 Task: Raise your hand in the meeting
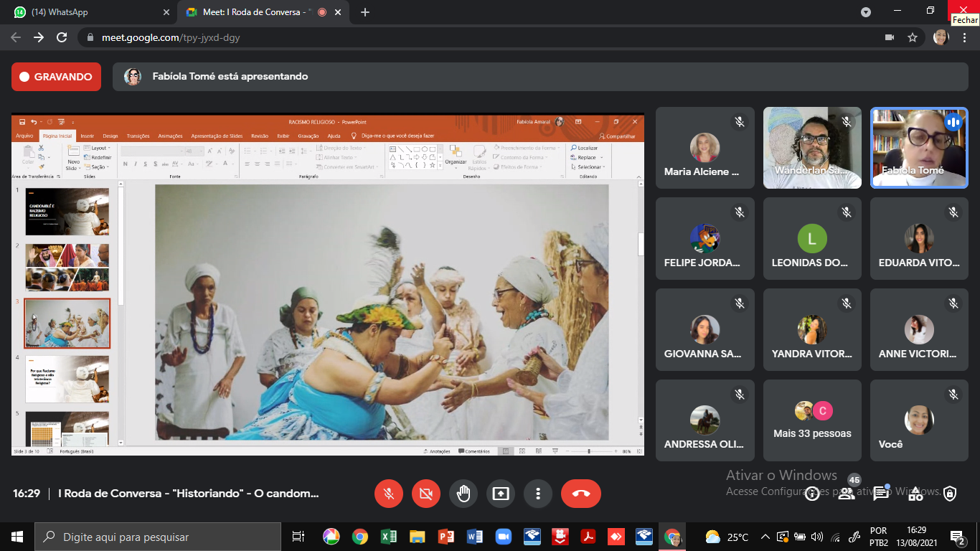click(463, 494)
